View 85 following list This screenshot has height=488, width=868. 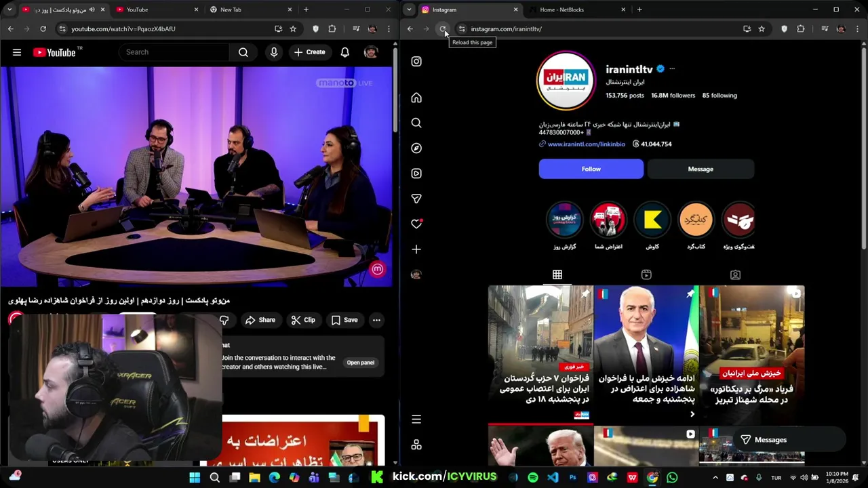click(719, 96)
